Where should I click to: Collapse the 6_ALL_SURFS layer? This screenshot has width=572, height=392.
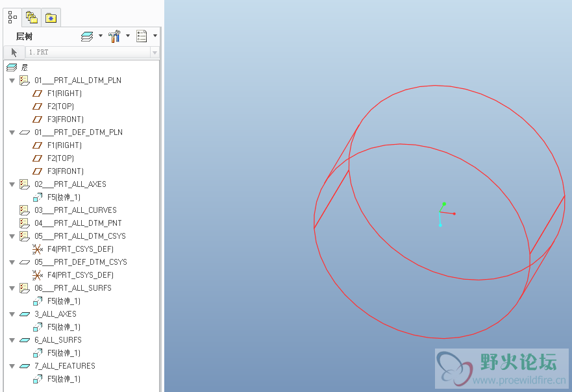(12, 340)
